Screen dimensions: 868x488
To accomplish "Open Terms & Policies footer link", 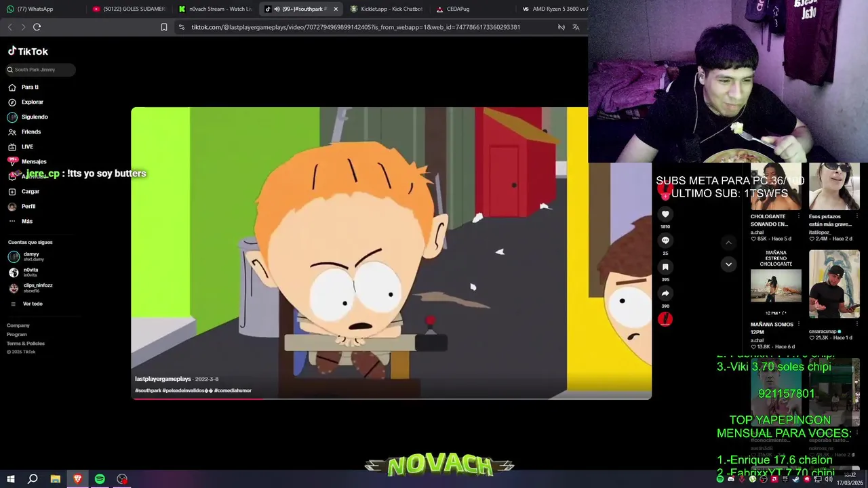I will 26,343.
